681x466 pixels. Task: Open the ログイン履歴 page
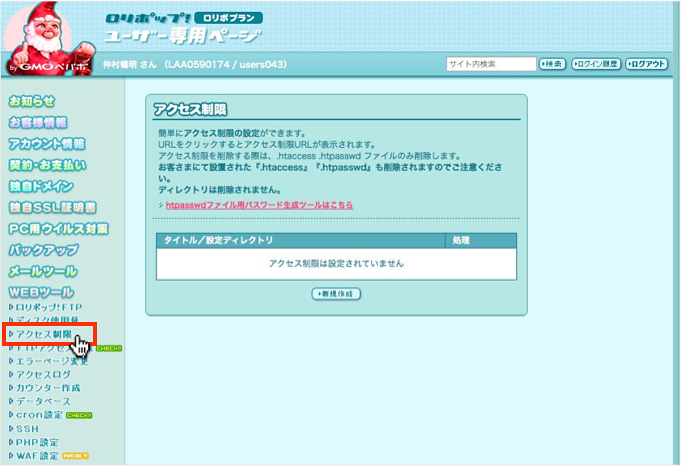point(596,64)
